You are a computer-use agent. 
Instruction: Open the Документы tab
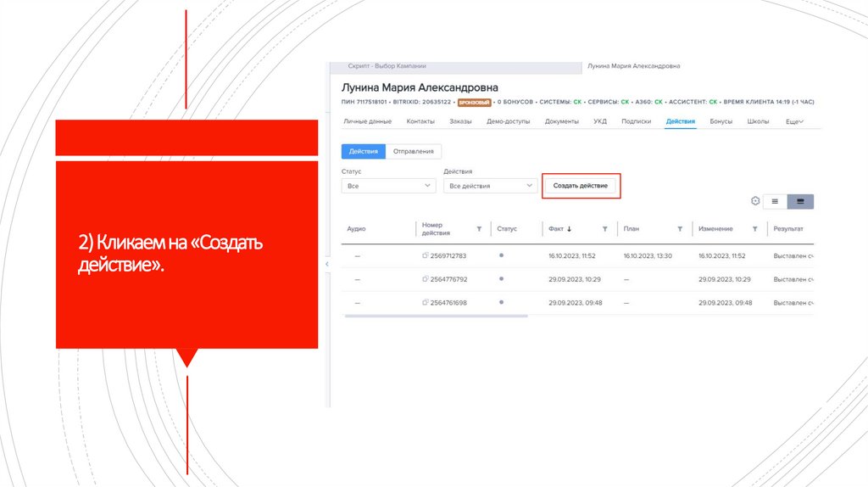pyautogui.click(x=561, y=121)
